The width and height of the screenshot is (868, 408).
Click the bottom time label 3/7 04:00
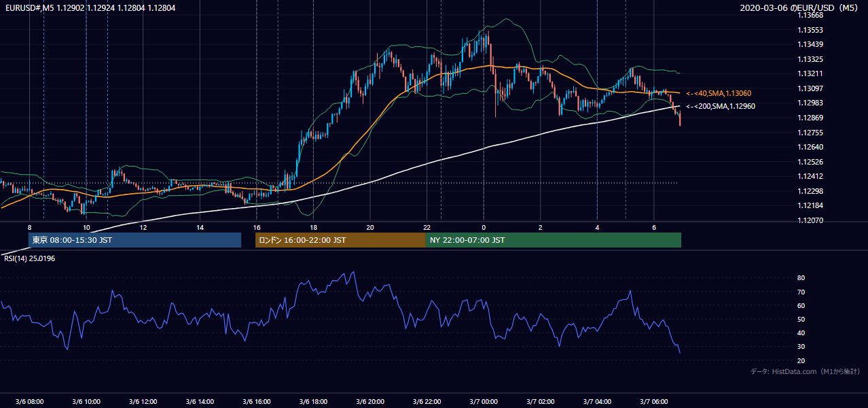[x=597, y=402]
